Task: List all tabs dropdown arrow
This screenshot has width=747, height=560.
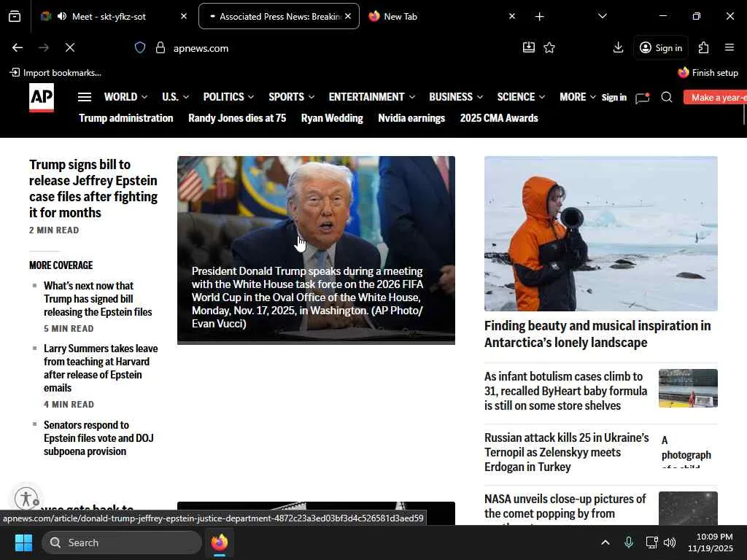Action: [602, 16]
